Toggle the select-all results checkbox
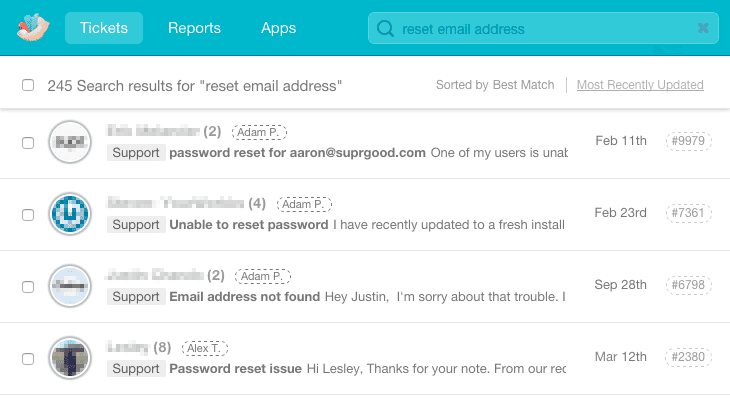The height and width of the screenshot is (400, 730). [28, 85]
